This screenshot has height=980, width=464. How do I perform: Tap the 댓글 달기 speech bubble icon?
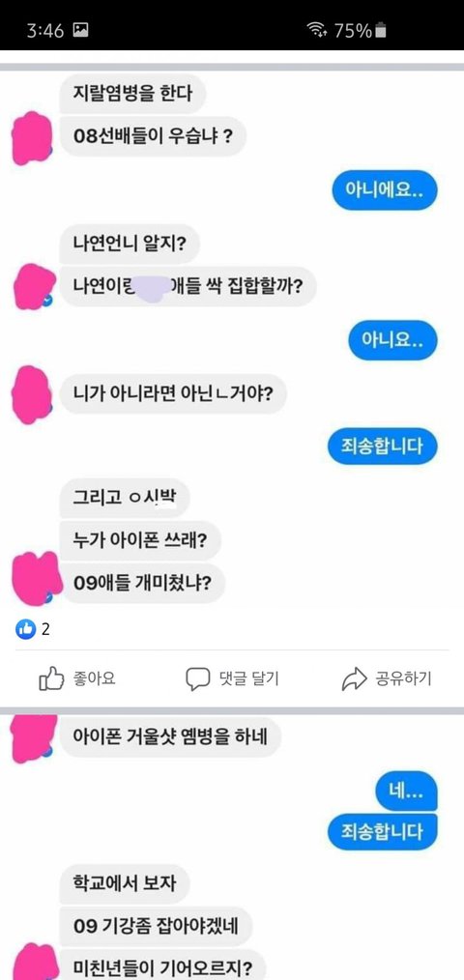point(197,679)
